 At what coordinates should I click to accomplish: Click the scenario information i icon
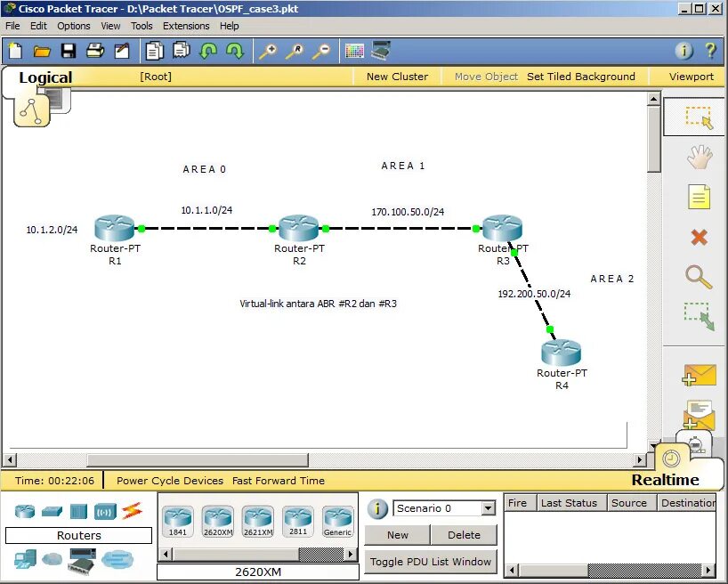(377, 508)
